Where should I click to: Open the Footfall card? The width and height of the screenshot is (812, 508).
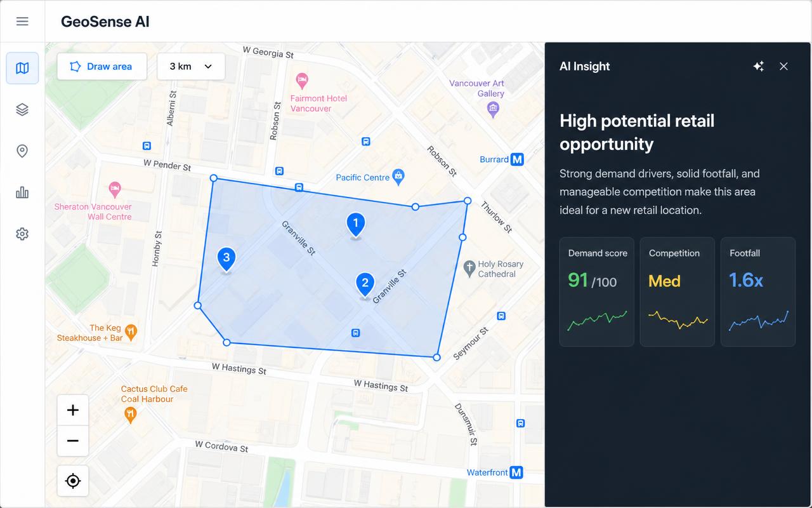pos(758,292)
